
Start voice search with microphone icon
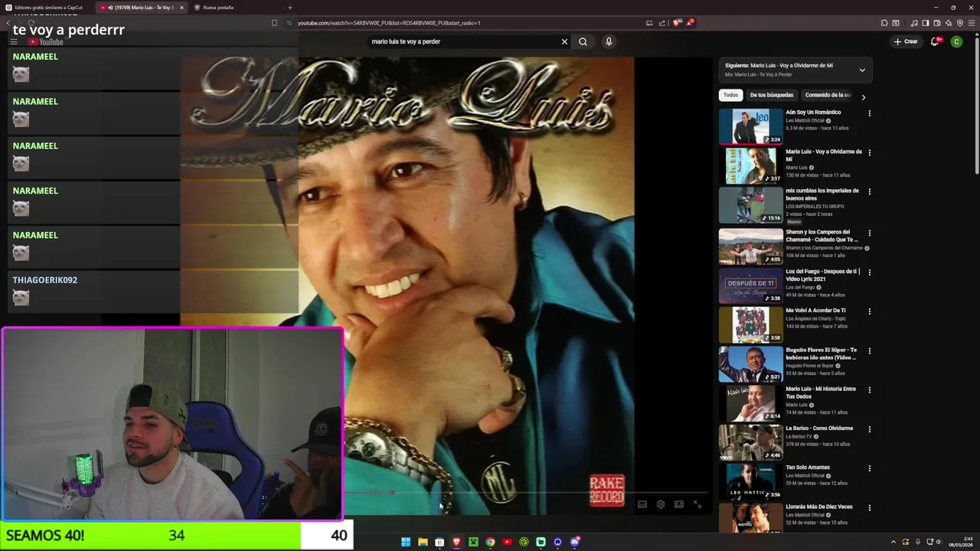(x=609, y=41)
